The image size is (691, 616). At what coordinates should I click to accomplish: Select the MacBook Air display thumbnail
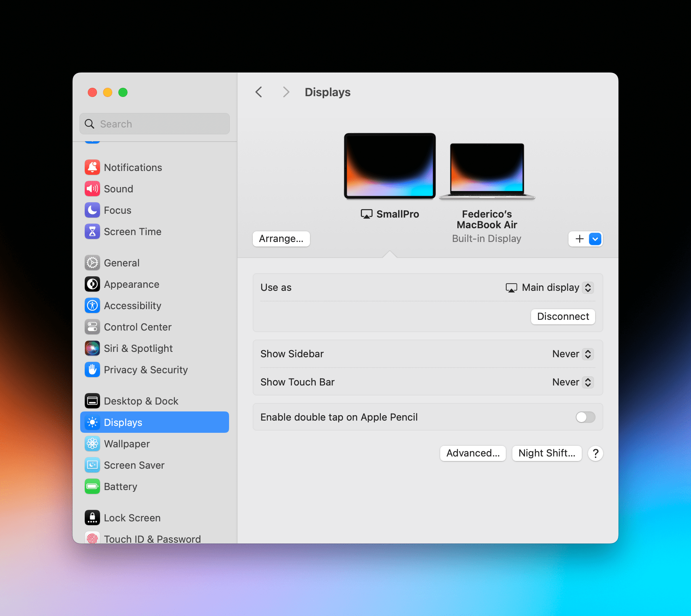coord(487,171)
